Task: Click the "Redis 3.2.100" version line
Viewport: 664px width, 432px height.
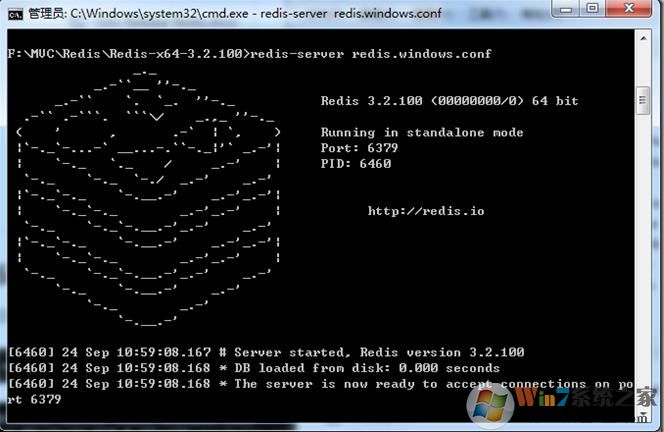Action: 449,101
